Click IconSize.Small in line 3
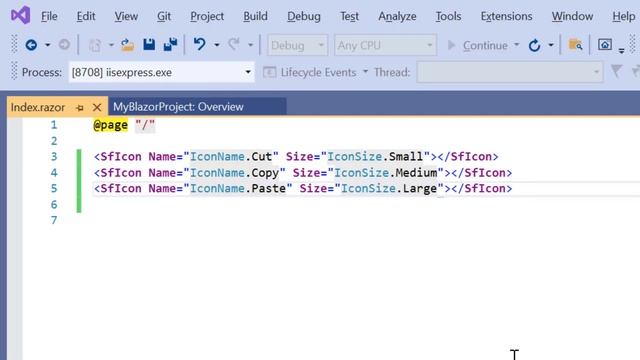This screenshot has width=640, height=360. [x=375, y=157]
